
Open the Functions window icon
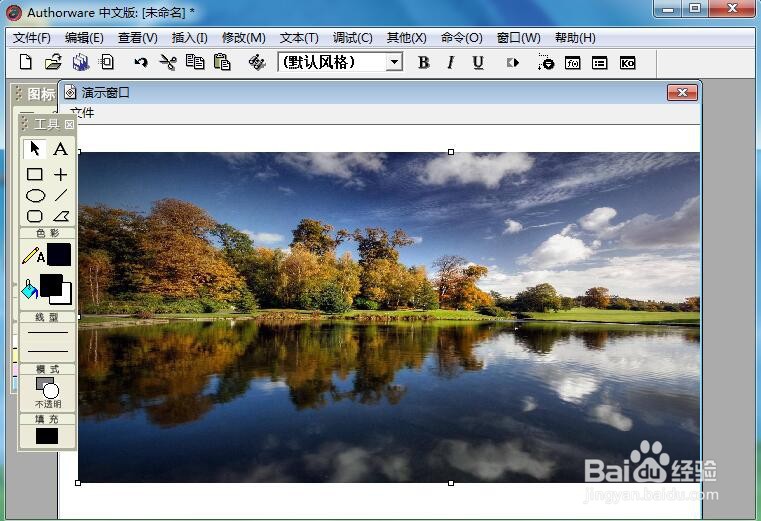[x=573, y=63]
